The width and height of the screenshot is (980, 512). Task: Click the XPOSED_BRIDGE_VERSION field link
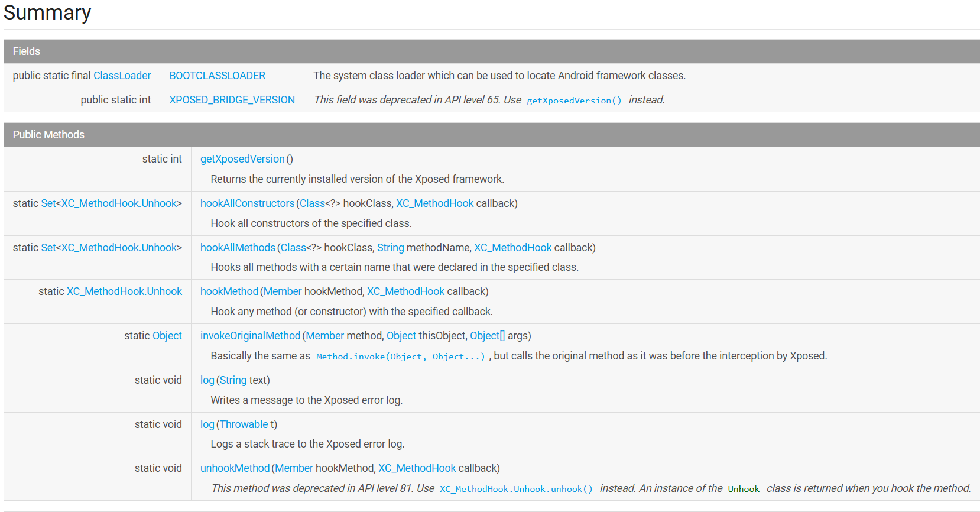232,100
